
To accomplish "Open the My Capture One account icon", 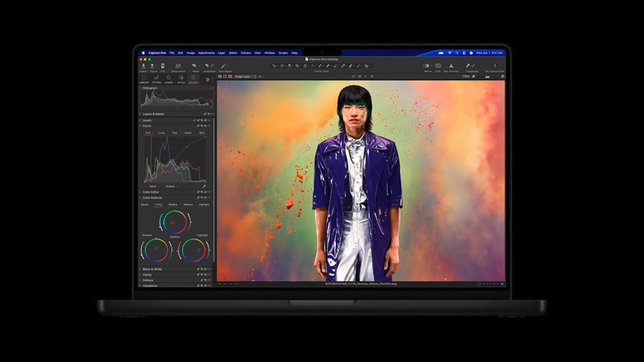I will point(494,66).
